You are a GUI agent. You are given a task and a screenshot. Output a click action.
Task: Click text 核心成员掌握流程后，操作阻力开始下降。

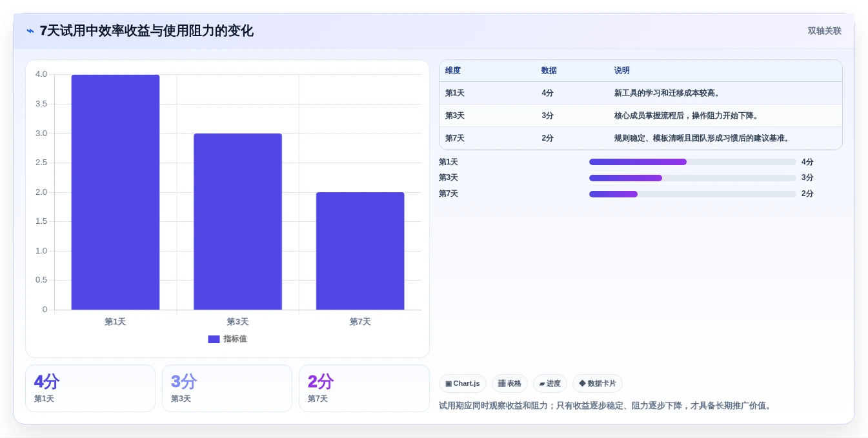[x=688, y=116]
